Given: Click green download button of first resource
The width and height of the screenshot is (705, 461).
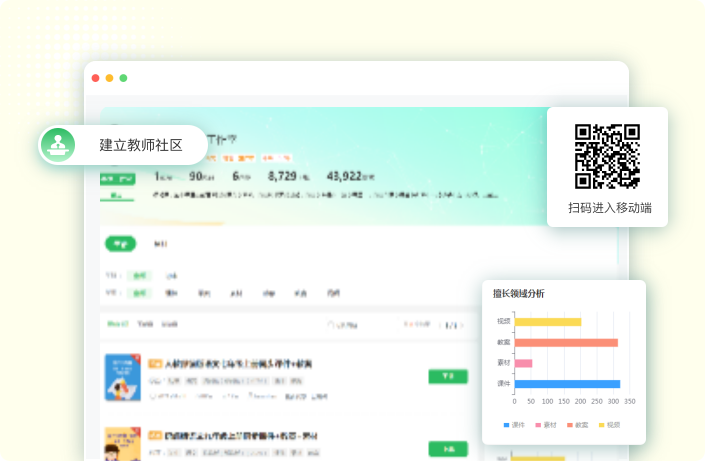Looking at the screenshot, I should [448, 376].
